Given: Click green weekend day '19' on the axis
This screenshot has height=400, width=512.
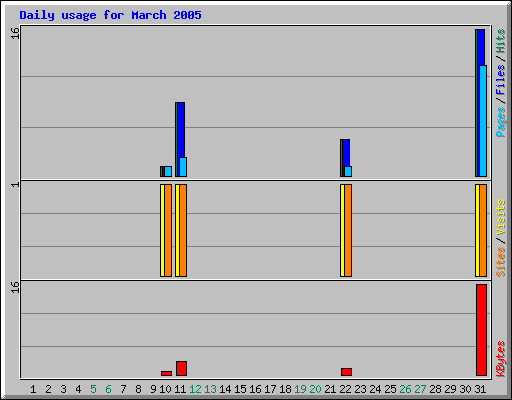Looking at the screenshot, I should (x=300, y=389).
